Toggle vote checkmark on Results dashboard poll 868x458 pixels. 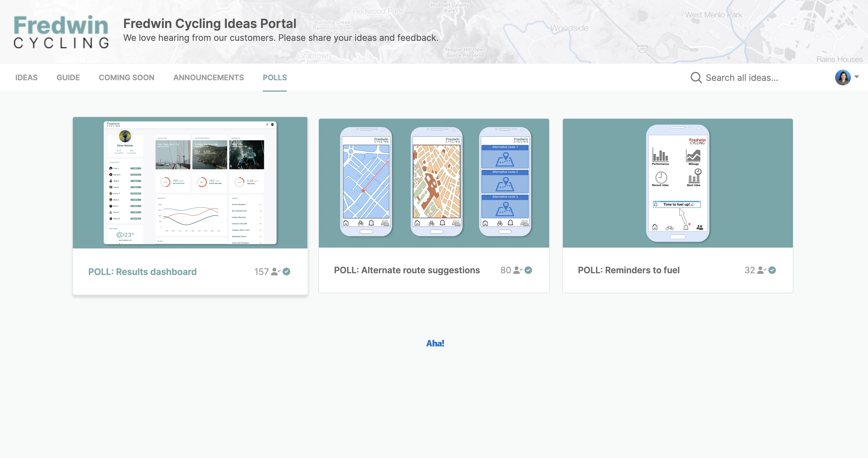[x=286, y=272]
